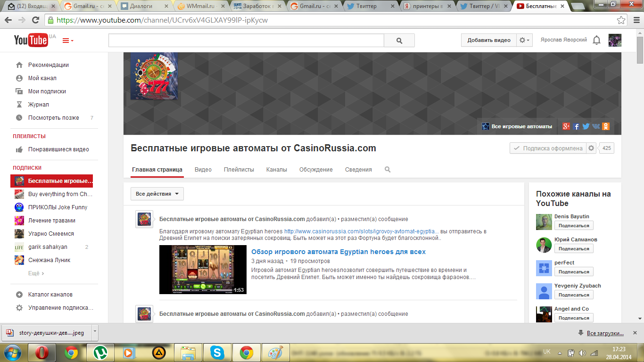Subscribe to Denis Bayutin

[x=574, y=225]
